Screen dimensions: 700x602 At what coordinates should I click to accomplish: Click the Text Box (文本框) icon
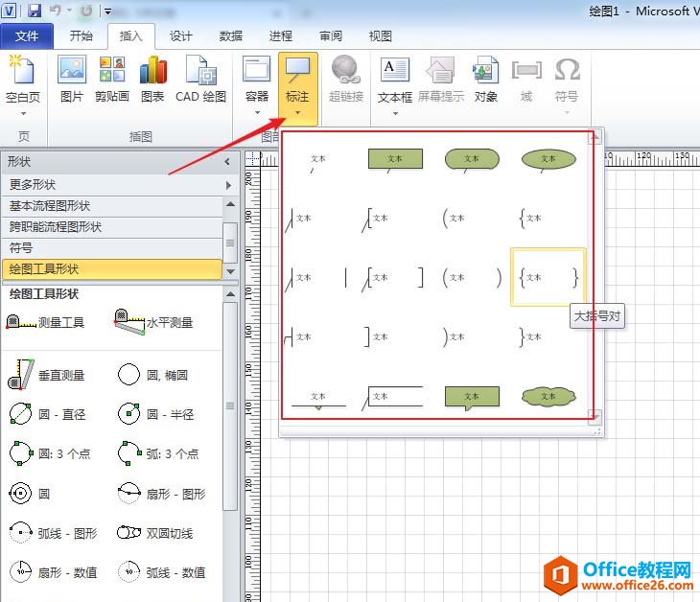tap(394, 78)
